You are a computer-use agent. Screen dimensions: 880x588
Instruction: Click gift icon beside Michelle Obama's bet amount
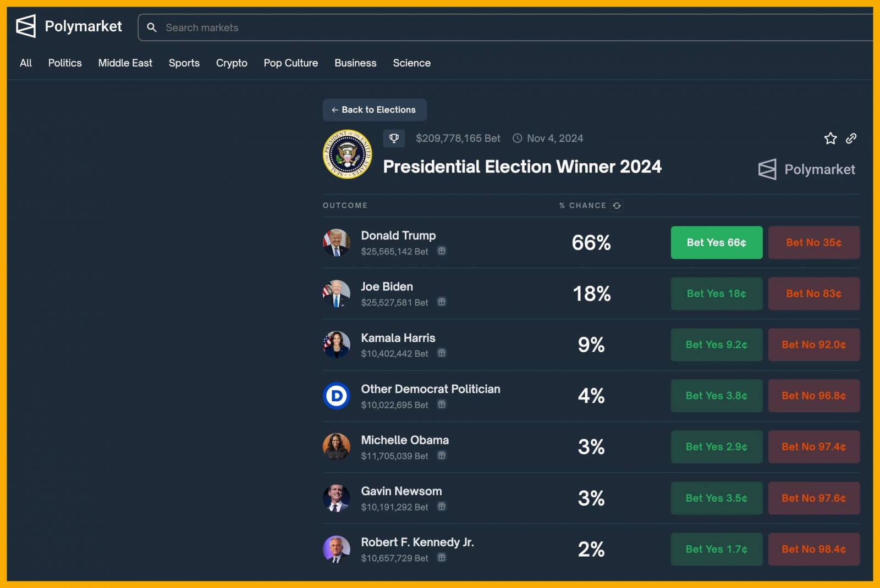442,456
